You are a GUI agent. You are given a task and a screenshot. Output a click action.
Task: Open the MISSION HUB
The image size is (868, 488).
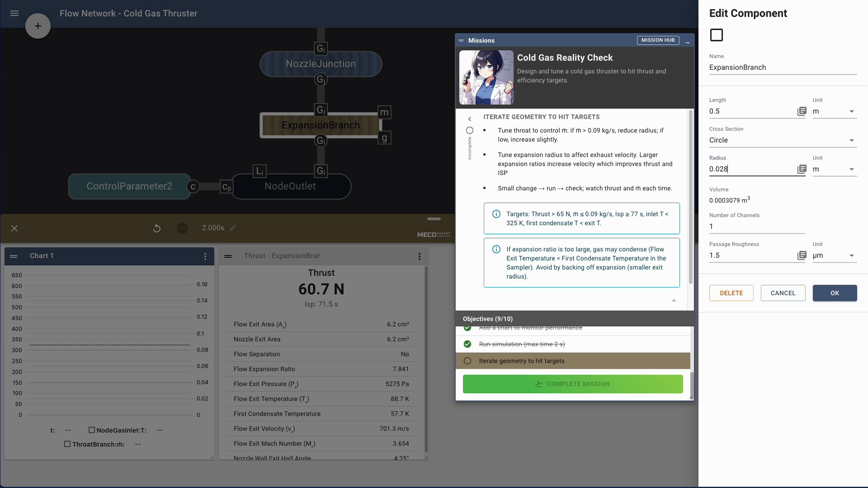(x=658, y=40)
